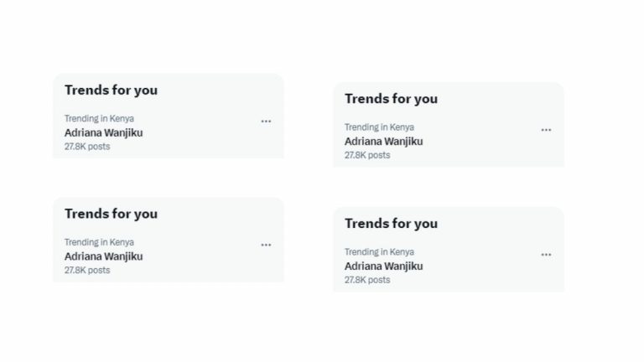Open more options in top-left trends card

point(266,122)
